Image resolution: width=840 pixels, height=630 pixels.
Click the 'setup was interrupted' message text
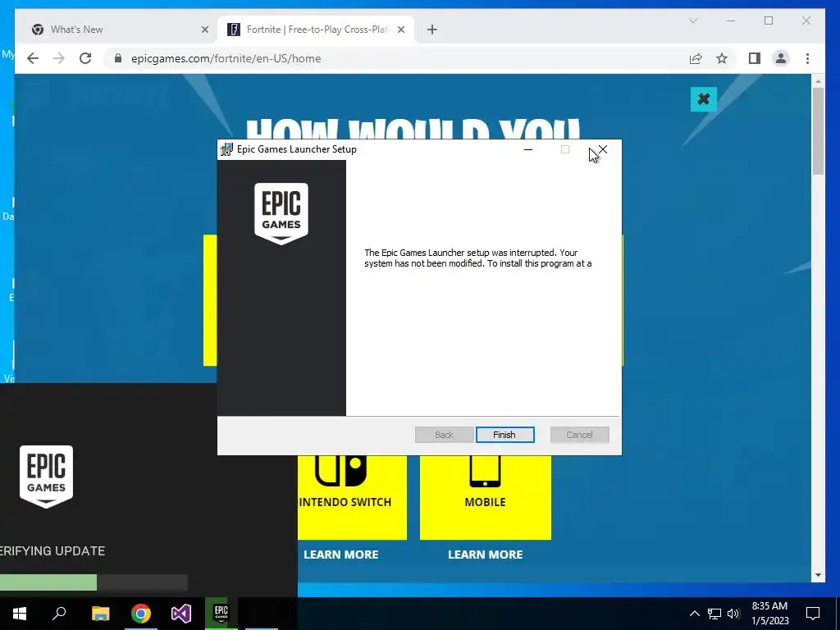pyautogui.click(x=478, y=258)
